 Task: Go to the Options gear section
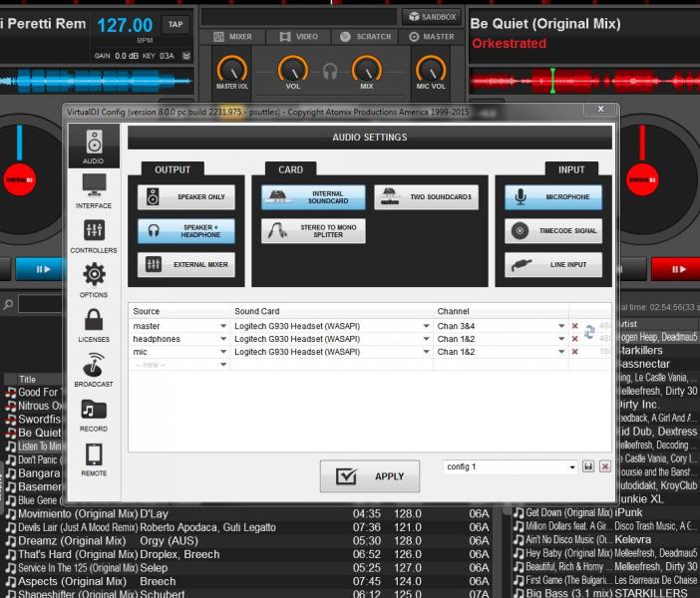[94, 280]
